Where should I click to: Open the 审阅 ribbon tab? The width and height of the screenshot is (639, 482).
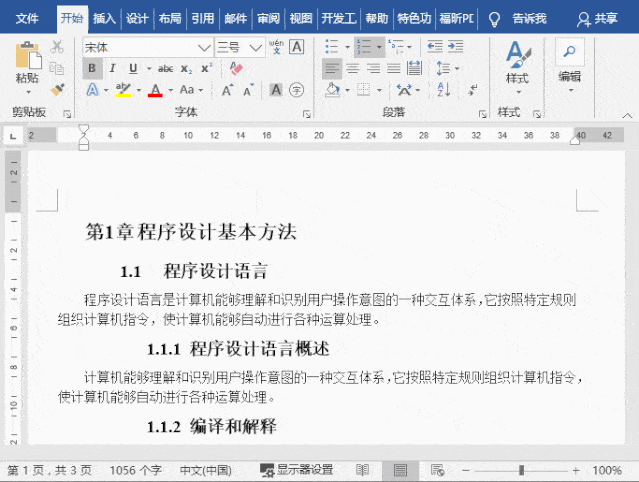tap(268, 18)
